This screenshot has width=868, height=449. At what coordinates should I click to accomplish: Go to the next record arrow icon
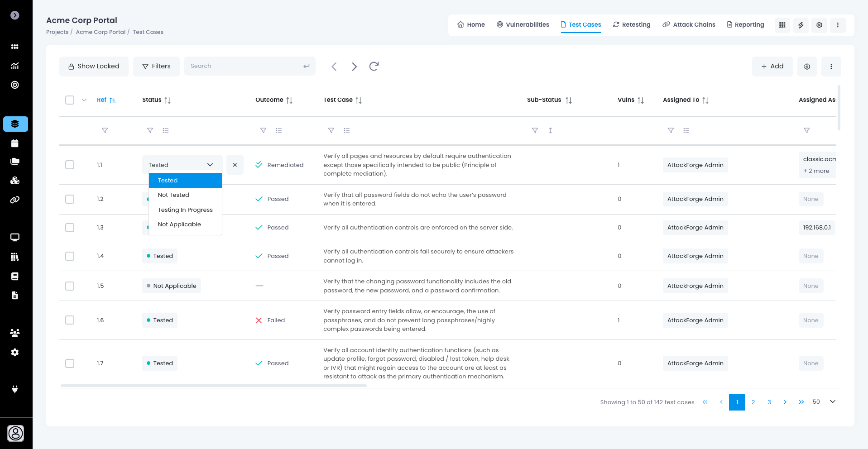click(x=354, y=67)
